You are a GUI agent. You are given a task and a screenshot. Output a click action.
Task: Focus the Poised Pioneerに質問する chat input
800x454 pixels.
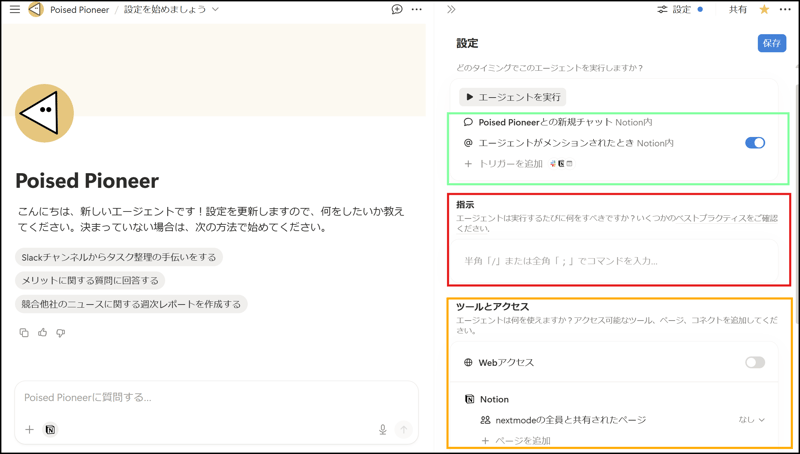click(x=216, y=397)
